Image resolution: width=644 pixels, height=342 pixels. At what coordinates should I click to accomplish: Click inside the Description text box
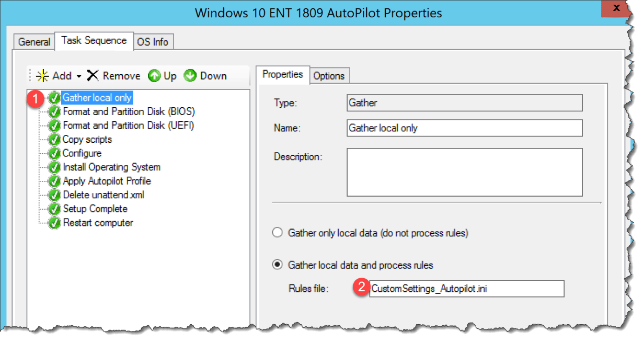point(464,173)
